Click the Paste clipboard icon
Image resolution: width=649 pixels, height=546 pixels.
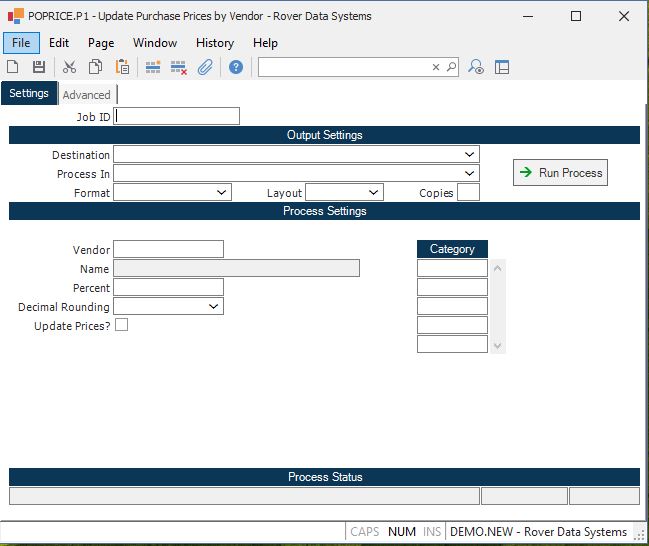coord(122,67)
